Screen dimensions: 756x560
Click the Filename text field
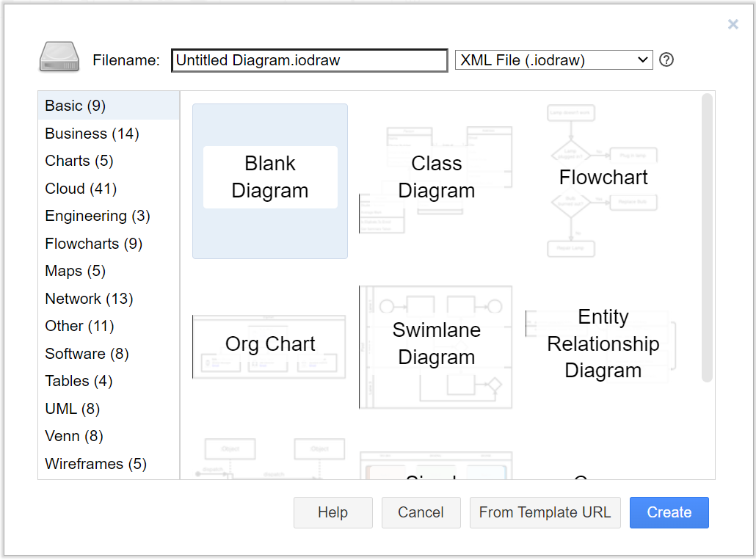point(309,60)
